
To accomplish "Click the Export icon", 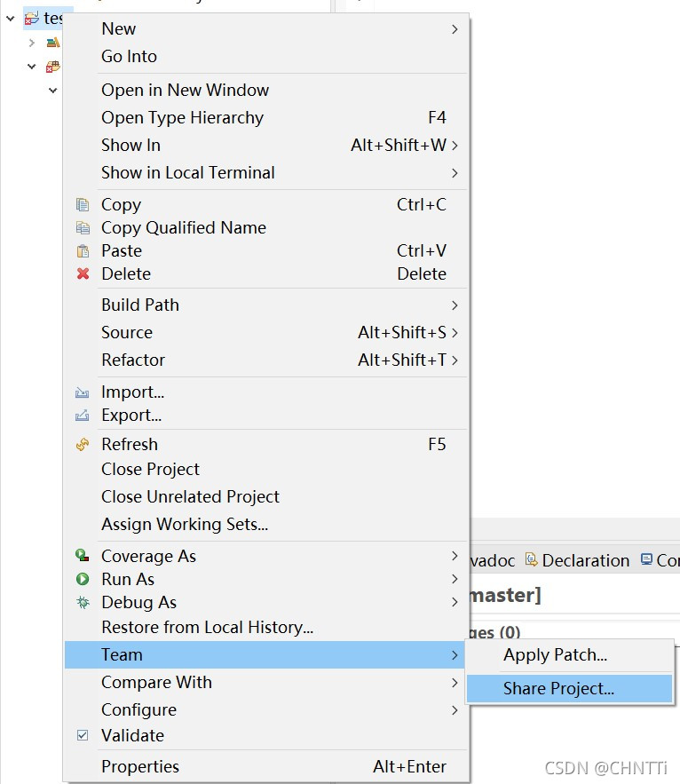I will (82, 416).
